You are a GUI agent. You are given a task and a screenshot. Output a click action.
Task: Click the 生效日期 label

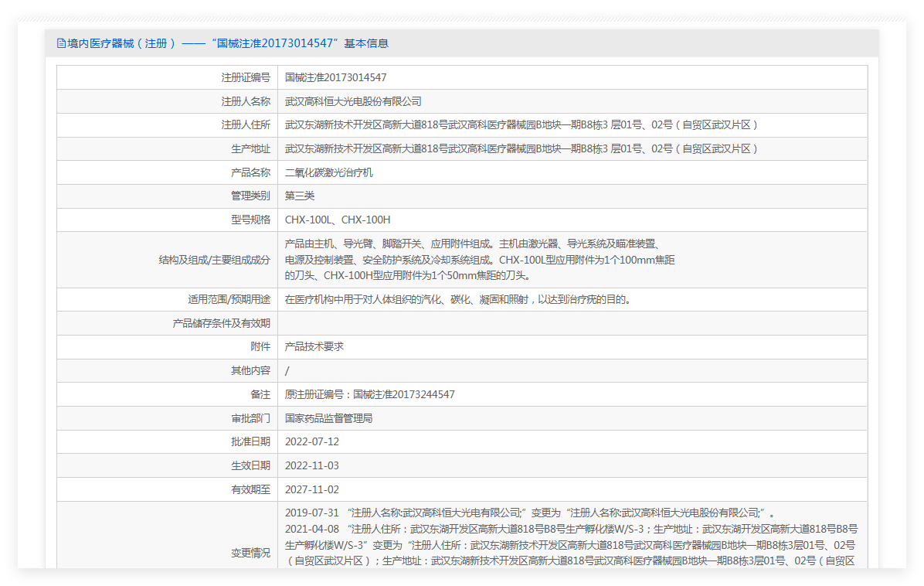pyautogui.click(x=250, y=465)
